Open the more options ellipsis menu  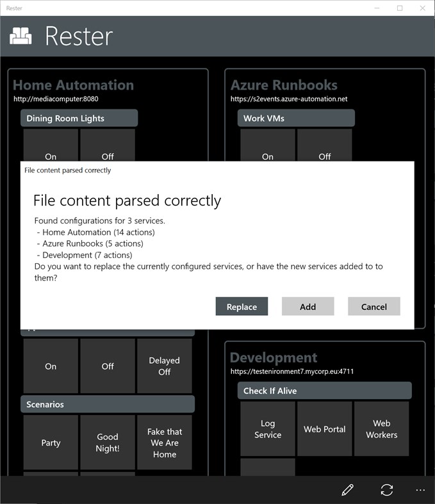coord(420,490)
